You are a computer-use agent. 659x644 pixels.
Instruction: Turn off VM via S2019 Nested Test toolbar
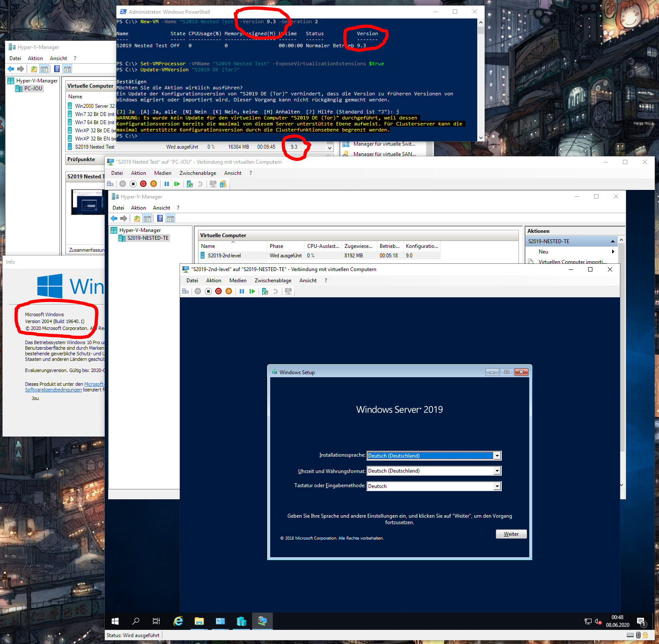133,184
